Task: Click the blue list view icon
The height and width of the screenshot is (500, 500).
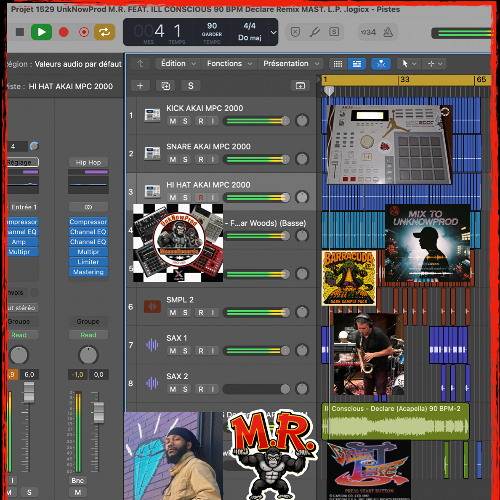Action: pyautogui.click(x=357, y=64)
